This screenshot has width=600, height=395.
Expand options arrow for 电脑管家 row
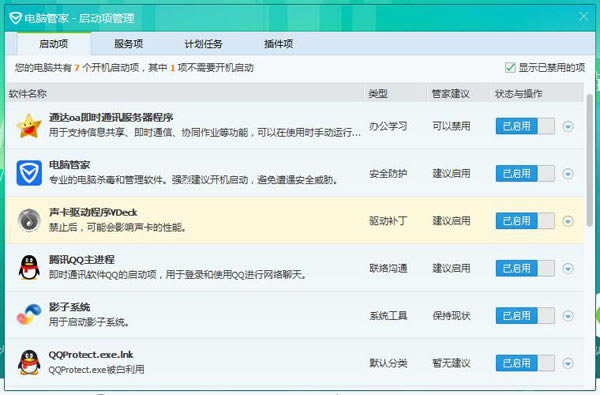(568, 174)
